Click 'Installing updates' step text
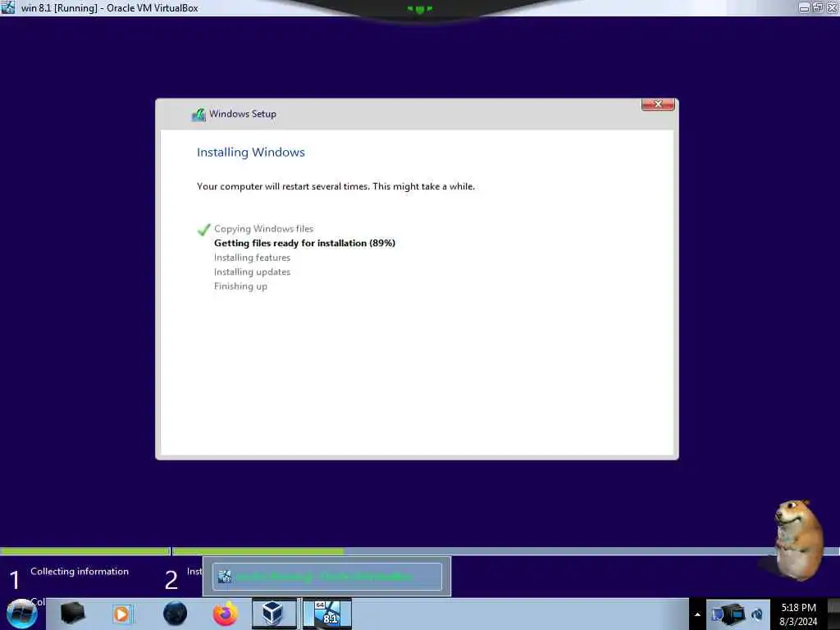 pyautogui.click(x=252, y=272)
